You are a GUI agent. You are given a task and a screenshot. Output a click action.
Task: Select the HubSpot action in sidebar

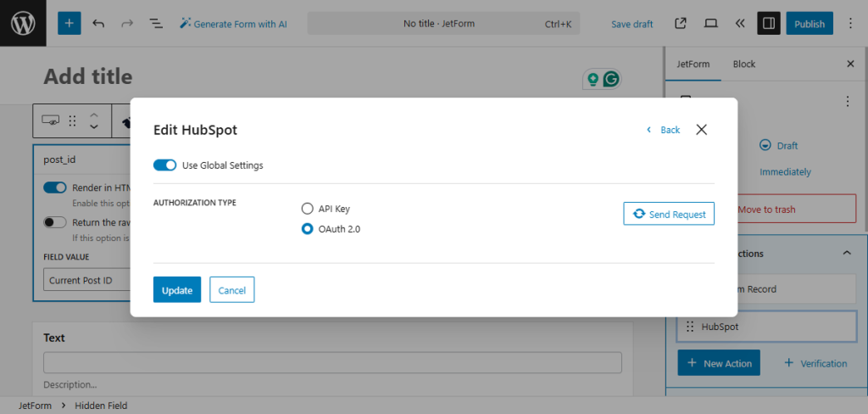[x=766, y=327]
